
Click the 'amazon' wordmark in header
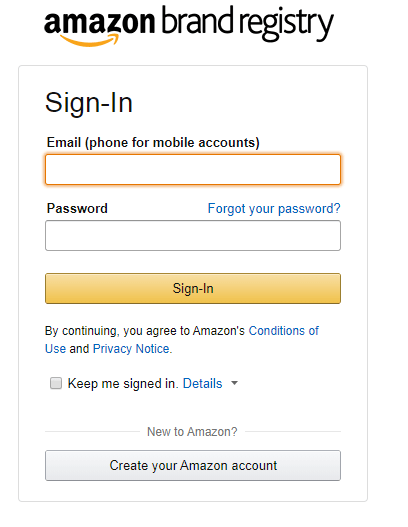[99, 22]
